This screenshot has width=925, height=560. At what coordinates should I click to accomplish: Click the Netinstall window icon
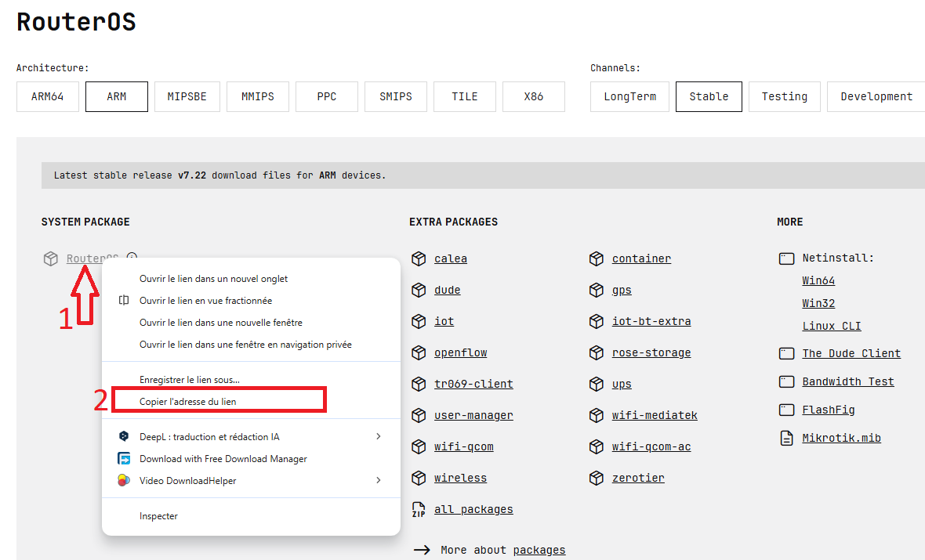click(x=786, y=258)
